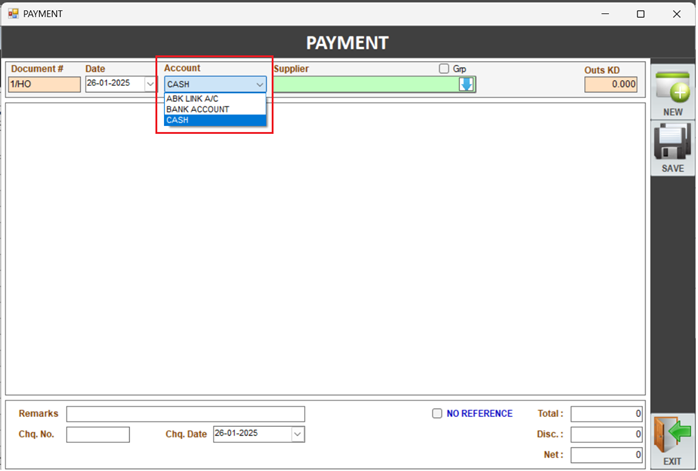Click the SAVE floppy disk icon
Viewport: 698px width, 471px height.
coord(672,148)
